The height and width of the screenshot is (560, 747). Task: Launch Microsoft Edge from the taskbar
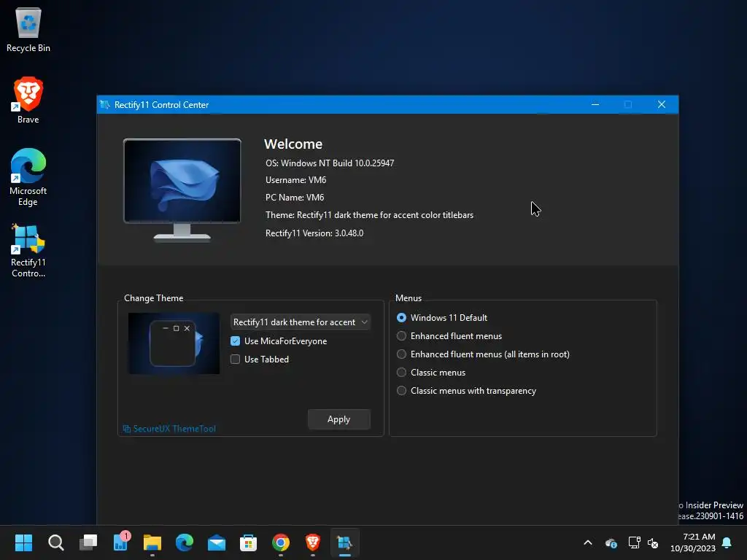[185, 542]
